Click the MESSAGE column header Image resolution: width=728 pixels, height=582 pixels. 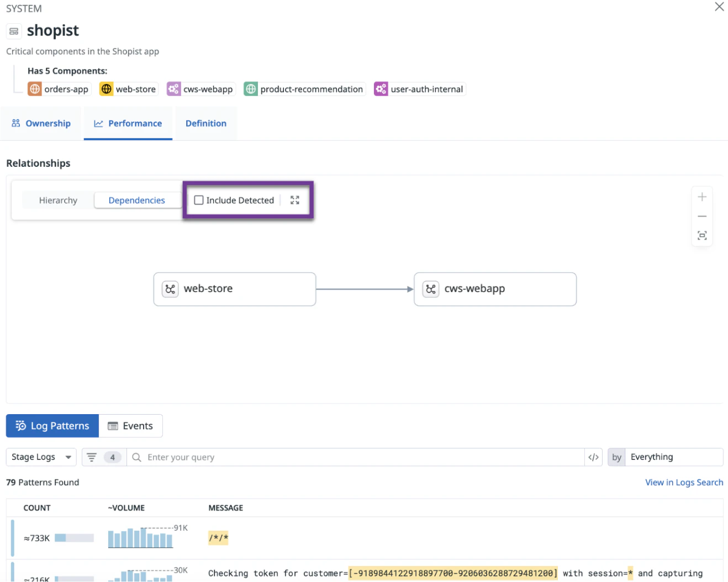(x=226, y=508)
